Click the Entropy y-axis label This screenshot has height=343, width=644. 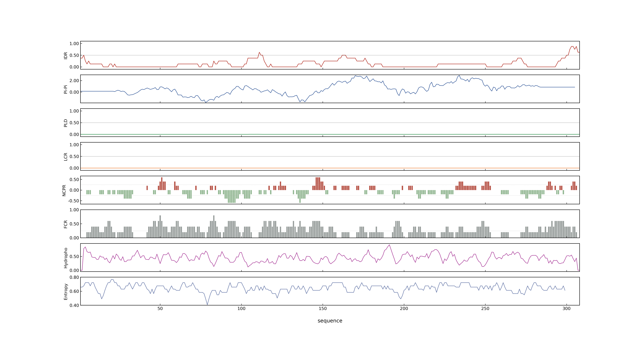tap(66, 291)
